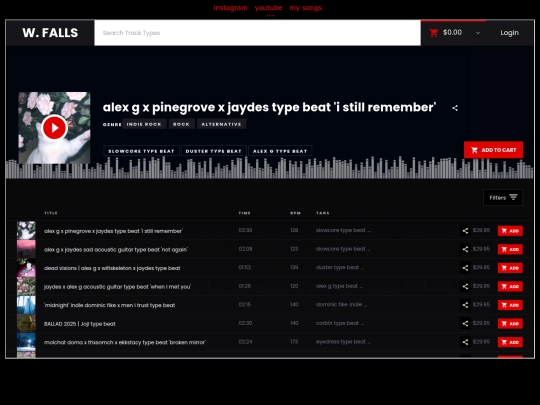Add 'dead visions' row to cart

(x=510, y=268)
